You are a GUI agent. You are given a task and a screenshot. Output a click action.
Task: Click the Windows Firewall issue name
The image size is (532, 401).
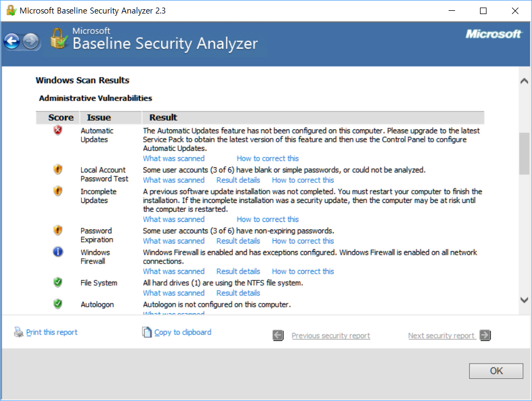click(95, 257)
